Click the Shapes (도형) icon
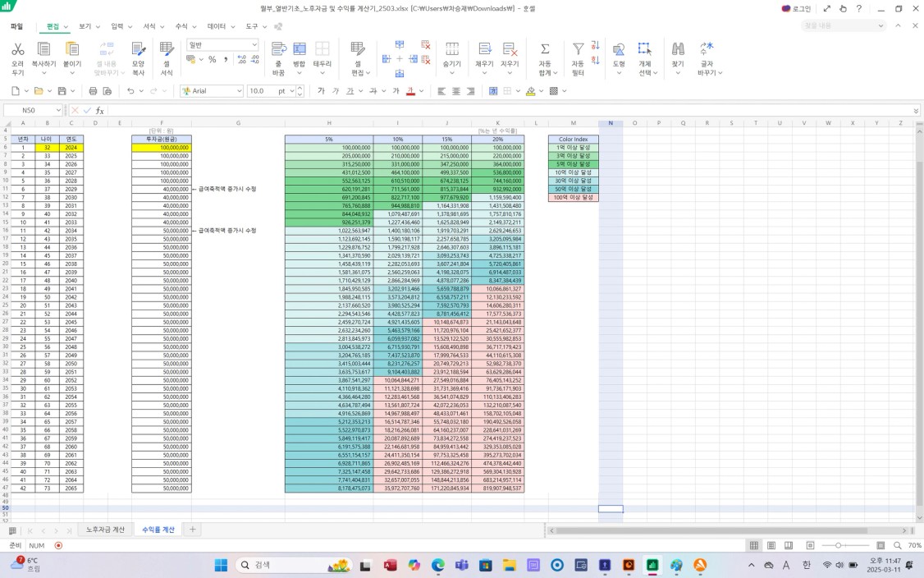 (x=619, y=49)
